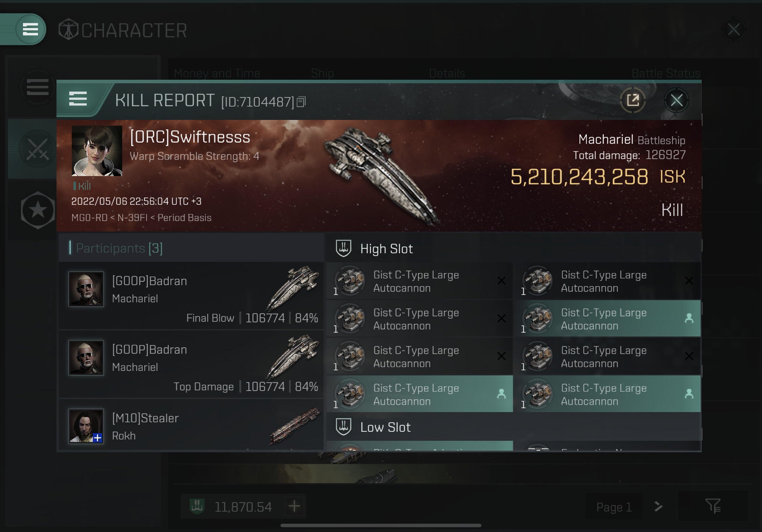Open the kill list filter icon
This screenshot has height=532, width=762.
tap(713, 506)
